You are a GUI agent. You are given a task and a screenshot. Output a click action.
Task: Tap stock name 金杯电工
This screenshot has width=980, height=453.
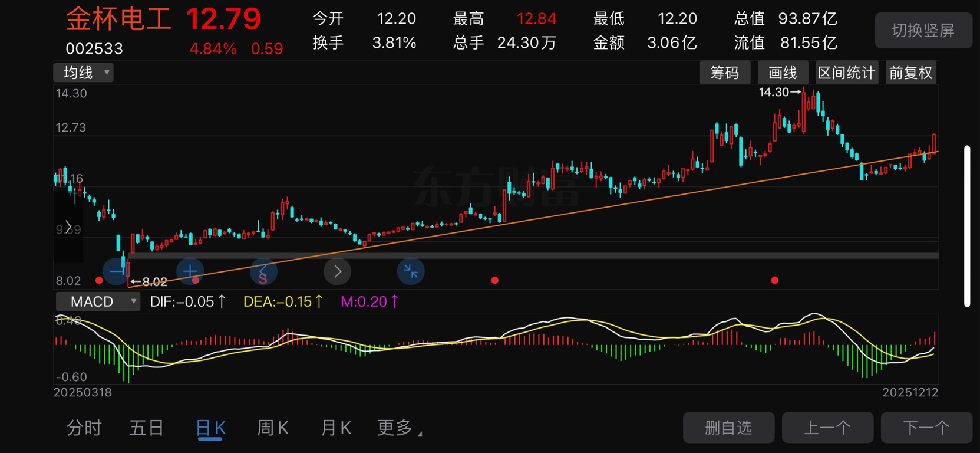tap(118, 18)
